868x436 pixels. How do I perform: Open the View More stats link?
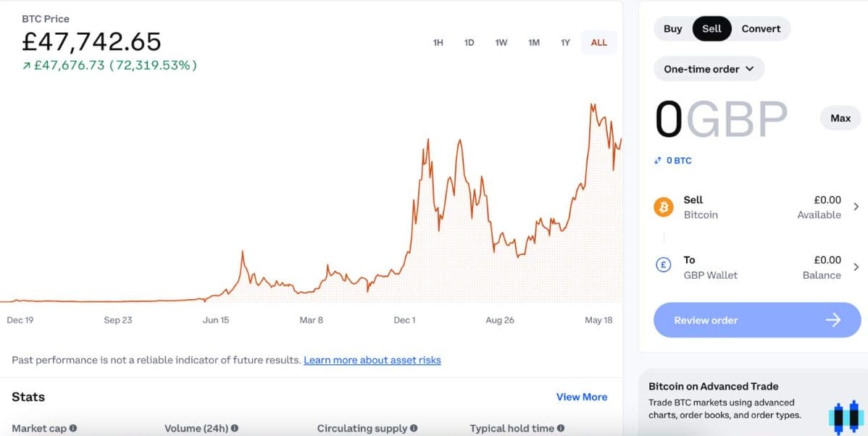tap(582, 397)
